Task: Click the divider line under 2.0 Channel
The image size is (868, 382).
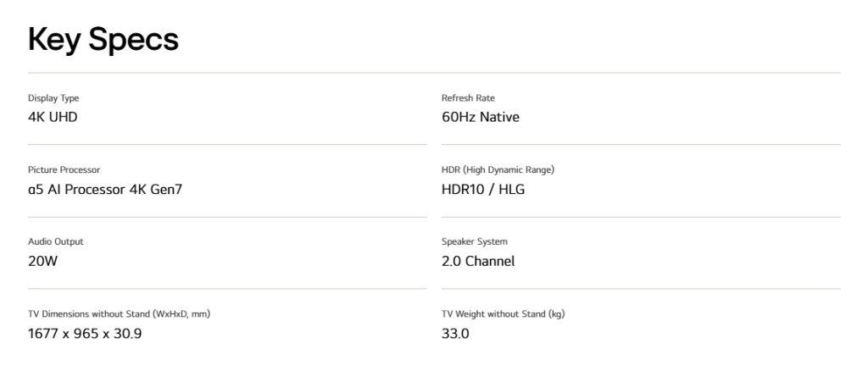Action: click(641, 289)
